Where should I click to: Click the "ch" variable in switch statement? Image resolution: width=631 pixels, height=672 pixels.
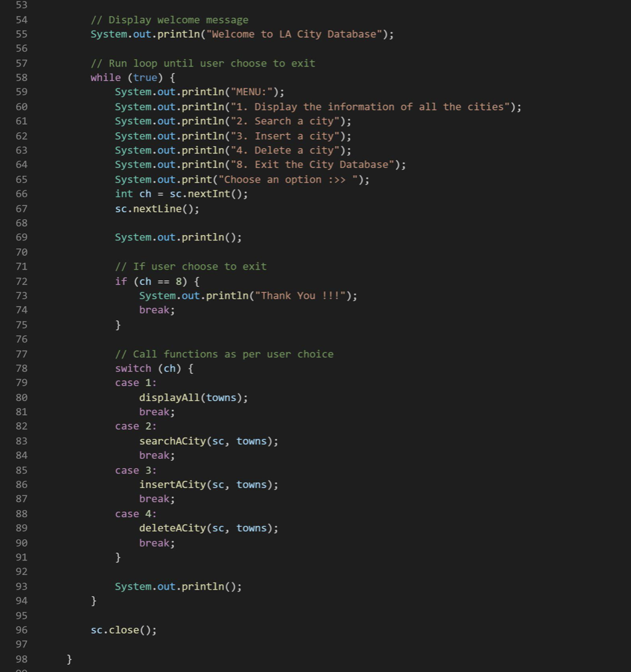click(169, 369)
